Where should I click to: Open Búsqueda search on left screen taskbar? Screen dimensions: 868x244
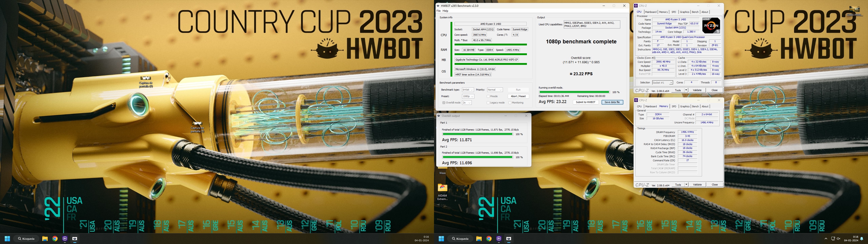[27, 239]
